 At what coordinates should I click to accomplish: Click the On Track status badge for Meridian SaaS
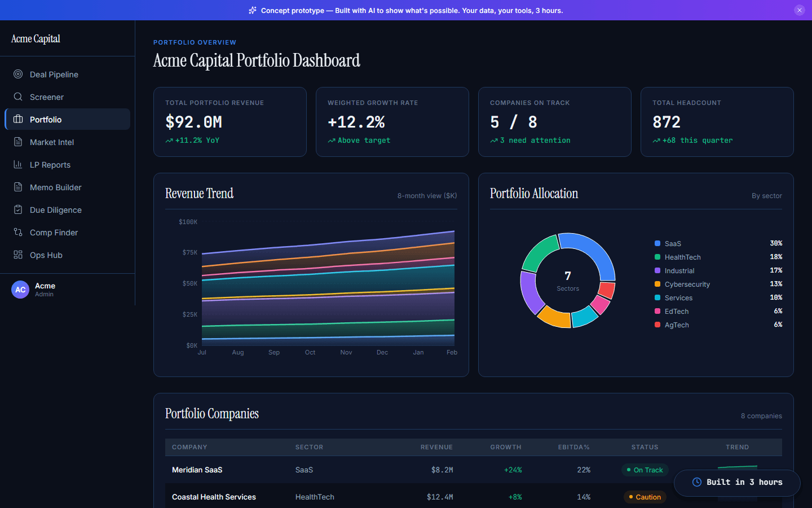pyautogui.click(x=645, y=470)
